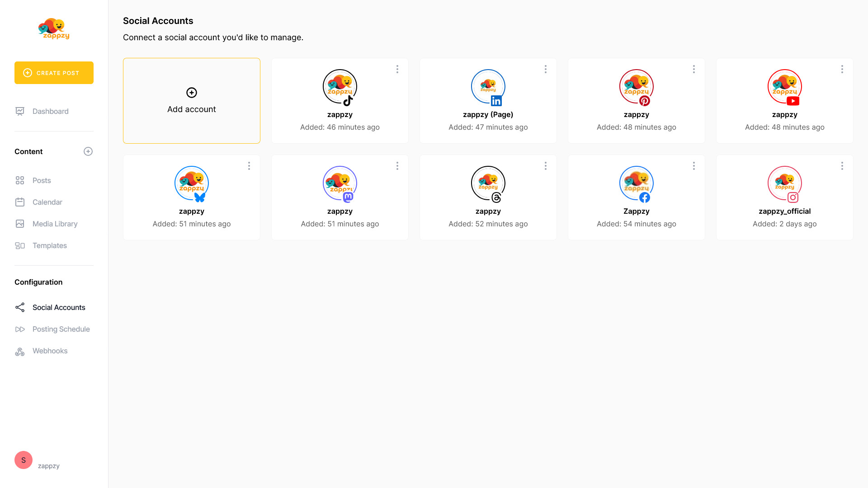This screenshot has height=488, width=868.
Task: Click 'Added: 47 minutes ago' text
Action: pyautogui.click(x=488, y=127)
